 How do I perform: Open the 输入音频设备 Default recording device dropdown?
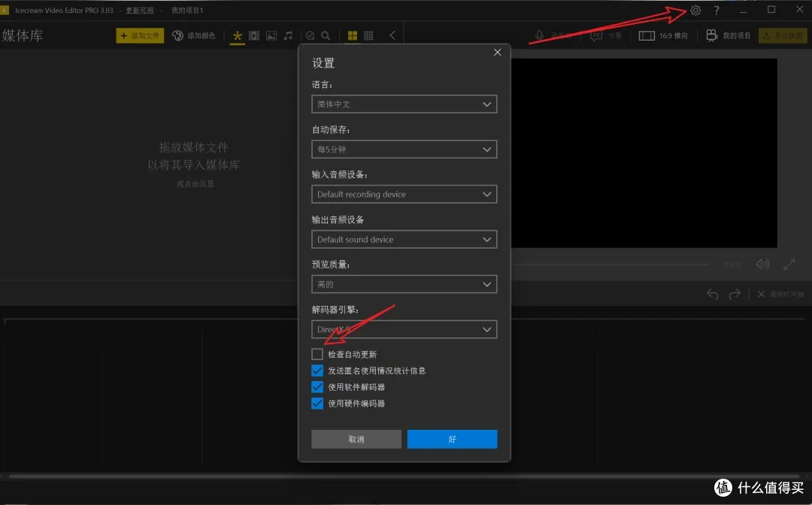coord(404,194)
